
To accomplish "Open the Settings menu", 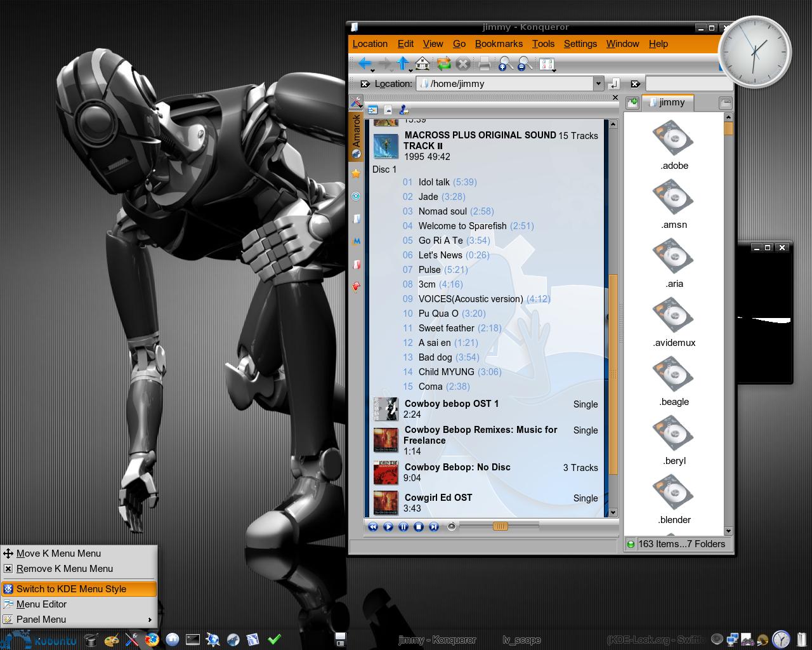I will tap(580, 44).
